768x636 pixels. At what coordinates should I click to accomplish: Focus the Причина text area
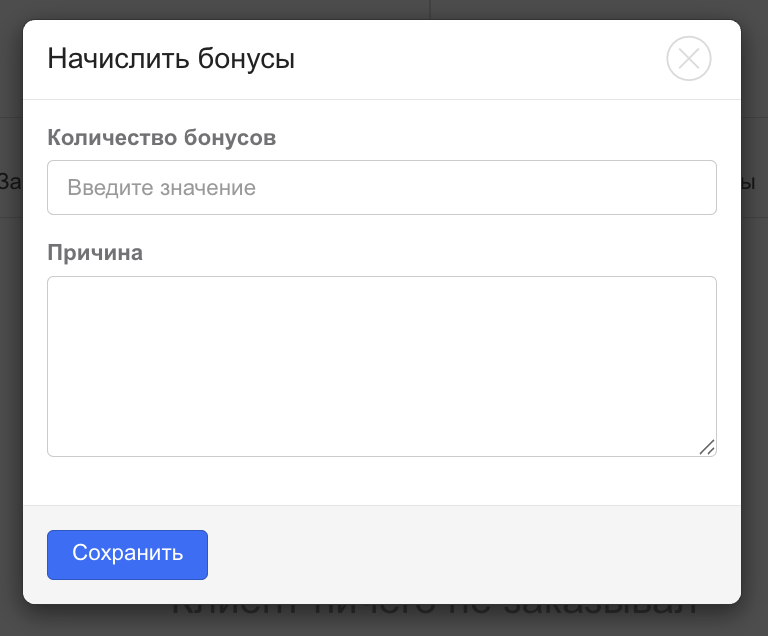click(x=381, y=366)
